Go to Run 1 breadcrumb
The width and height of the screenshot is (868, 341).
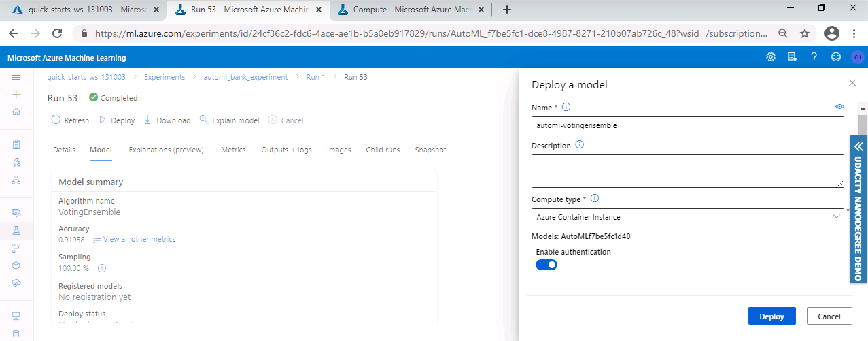pyautogui.click(x=316, y=77)
